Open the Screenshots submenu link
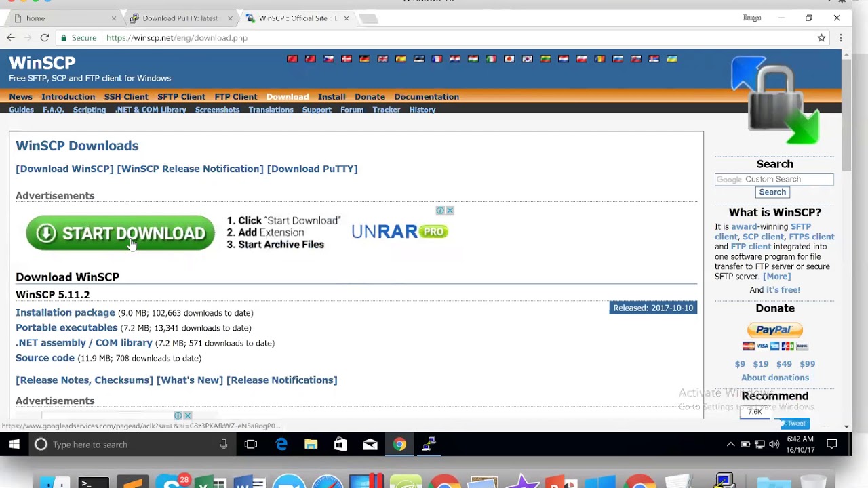 [x=217, y=110]
